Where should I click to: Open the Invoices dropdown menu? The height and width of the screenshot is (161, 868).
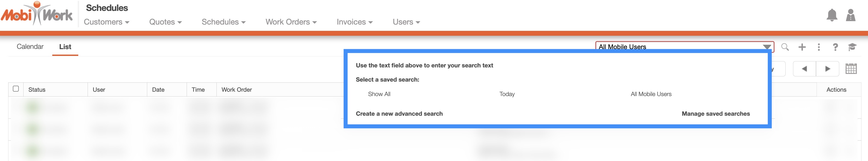354,22
